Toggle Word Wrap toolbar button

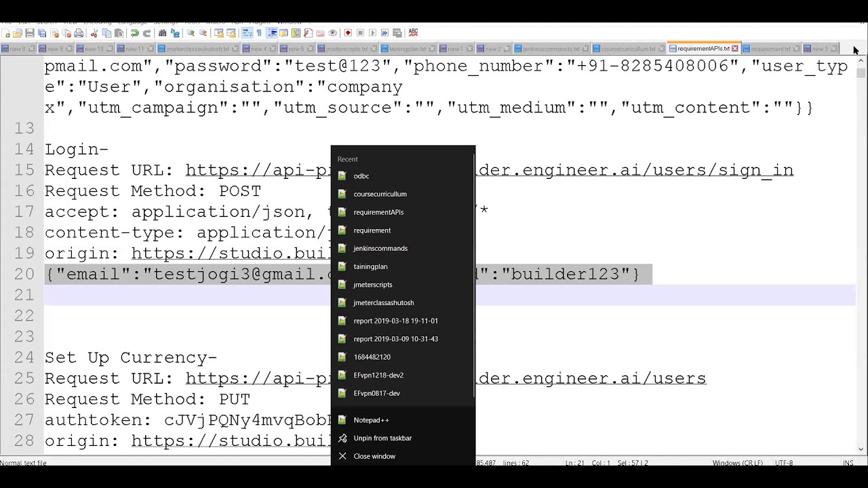[248, 33]
